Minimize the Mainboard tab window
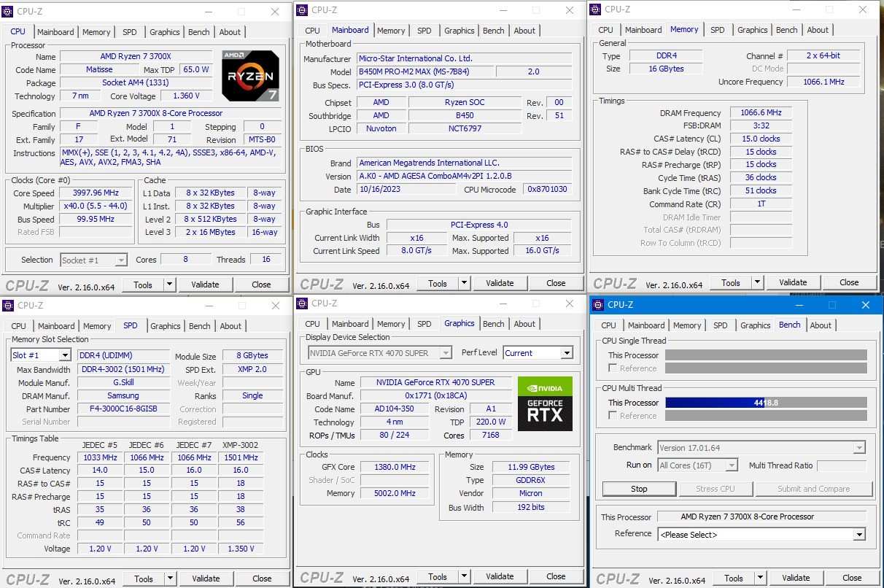Screen dimensions: 884x588 point(502,9)
